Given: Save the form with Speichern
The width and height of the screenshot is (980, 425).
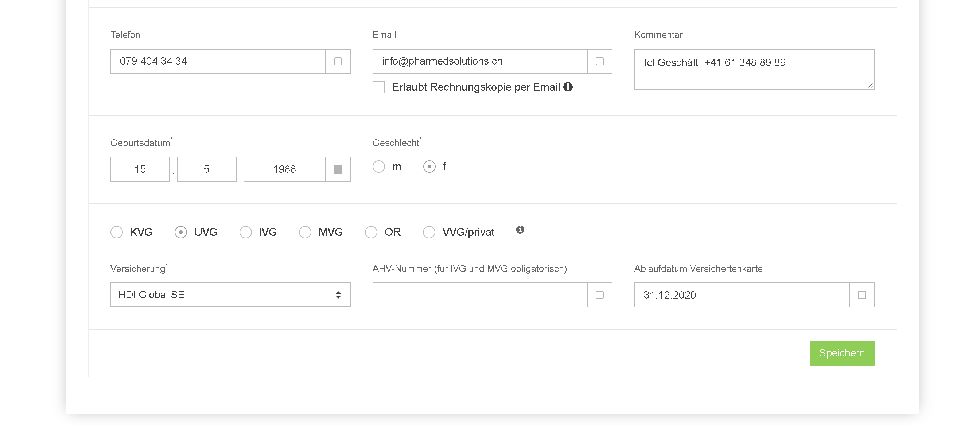Looking at the screenshot, I should pos(842,353).
